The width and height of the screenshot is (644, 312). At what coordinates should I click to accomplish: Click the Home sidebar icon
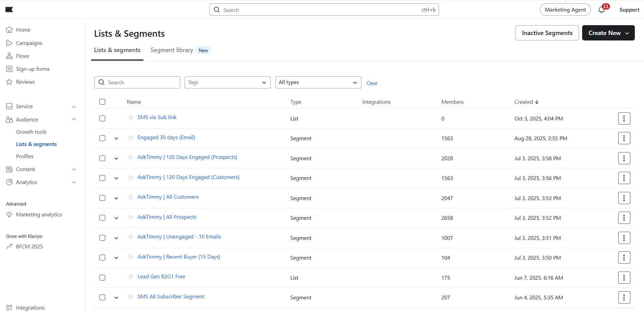9,30
